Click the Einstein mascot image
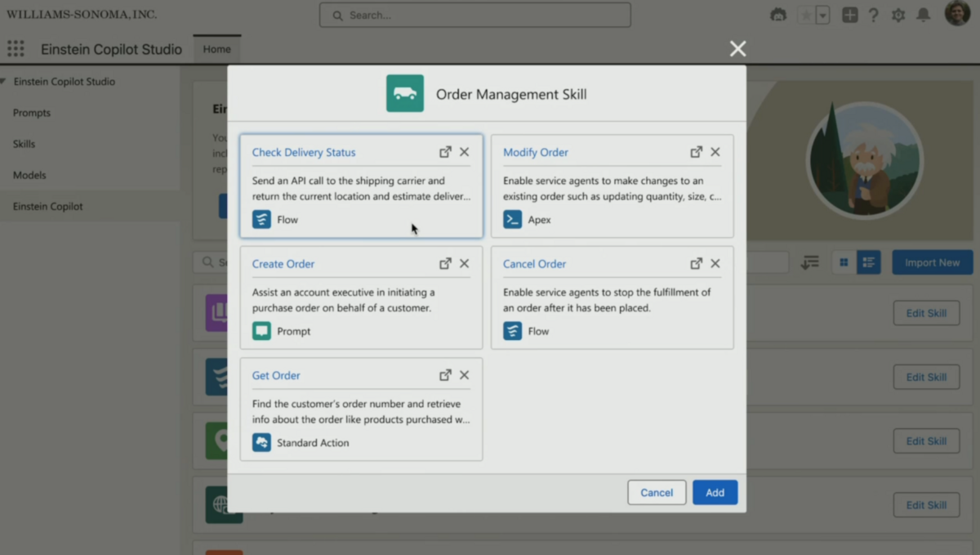The width and height of the screenshot is (980, 555). pos(864,159)
